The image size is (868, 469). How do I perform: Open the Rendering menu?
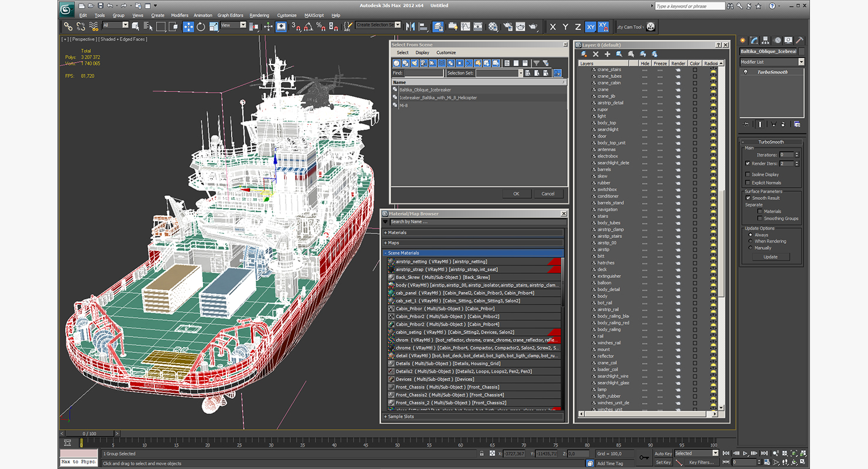point(259,15)
